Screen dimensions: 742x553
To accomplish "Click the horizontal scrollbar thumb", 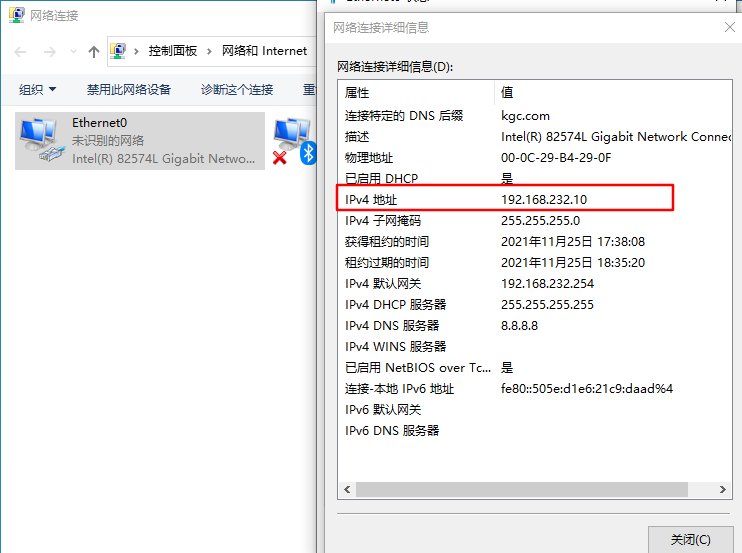I will tap(521, 489).
